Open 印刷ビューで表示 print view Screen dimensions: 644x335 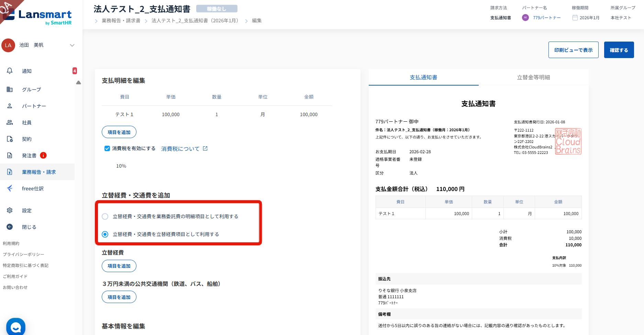[x=573, y=50]
